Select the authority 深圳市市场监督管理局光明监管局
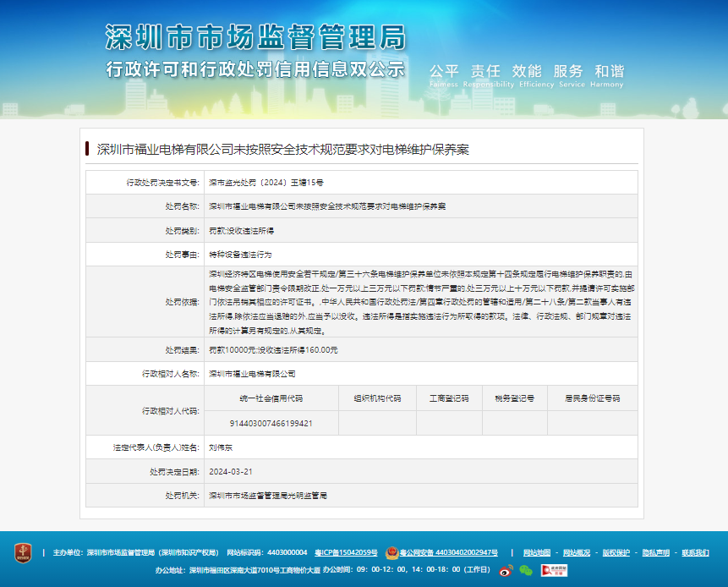This screenshot has width=728, height=587. click(268, 496)
